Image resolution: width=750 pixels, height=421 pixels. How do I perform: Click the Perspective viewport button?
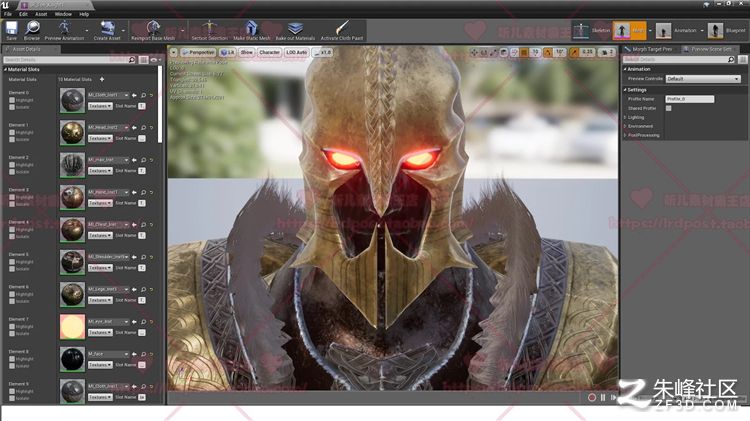198,52
